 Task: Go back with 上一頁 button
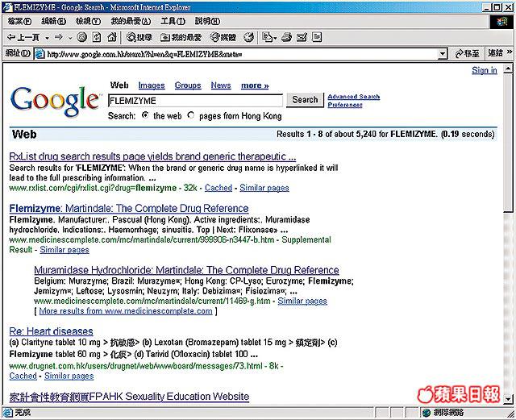point(23,38)
